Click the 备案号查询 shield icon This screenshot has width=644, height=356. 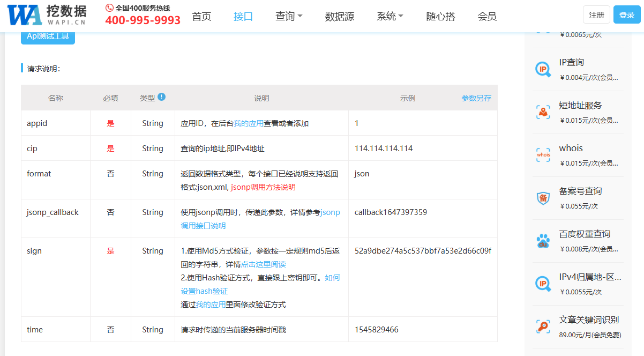(543, 198)
